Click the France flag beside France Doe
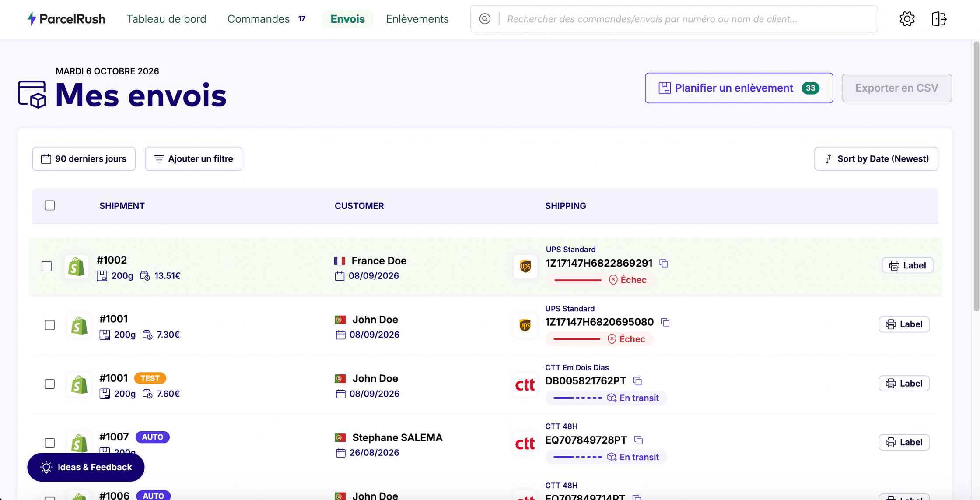 pos(339,261)
